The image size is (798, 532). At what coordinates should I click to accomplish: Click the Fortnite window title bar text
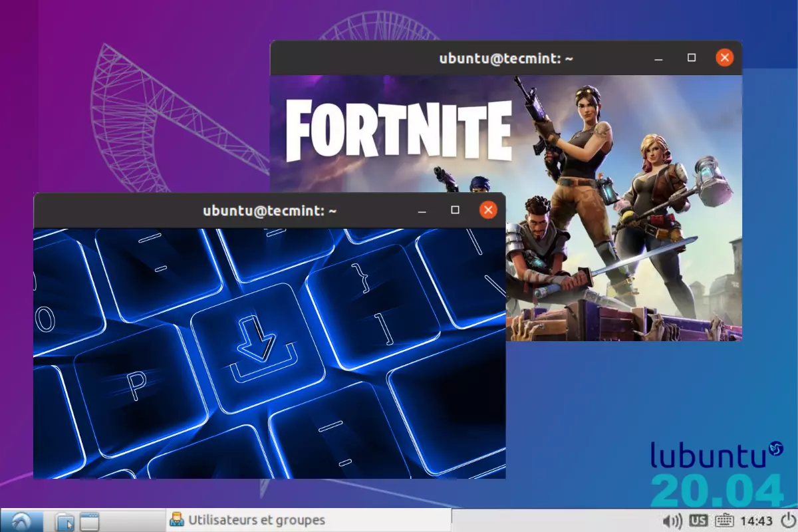click(x=506, y=59)
